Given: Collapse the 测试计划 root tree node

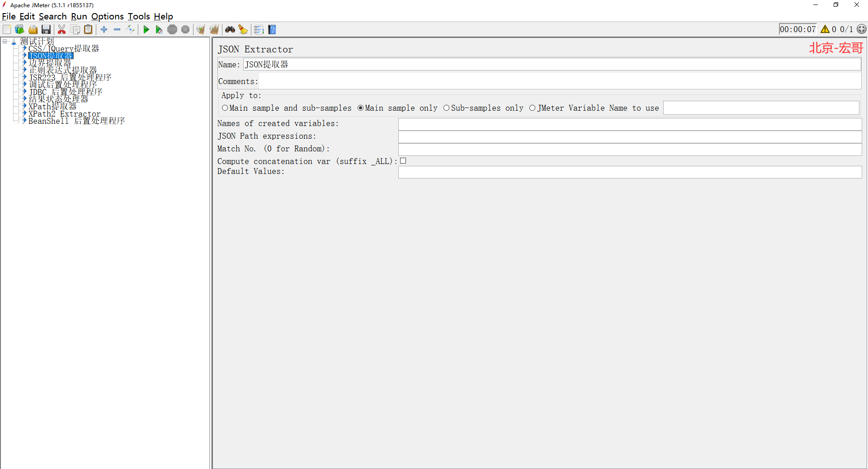Looking at the screenshot, I should coord(5,42).
